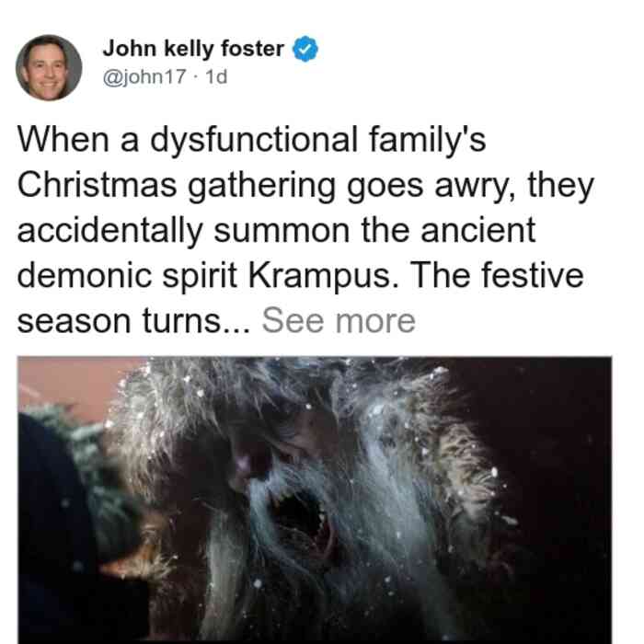Visit the @john17 handle
Image resolution: width=644 pixels, height=644 pixels.
click(x=144, y=76)
